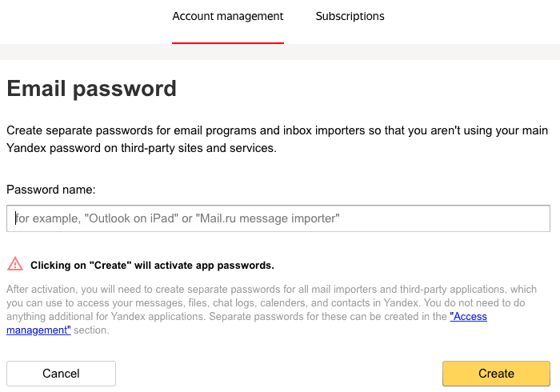560x392 pixels.
Task: Click the word "management" in the underlined link
Action: coord(38,330)
